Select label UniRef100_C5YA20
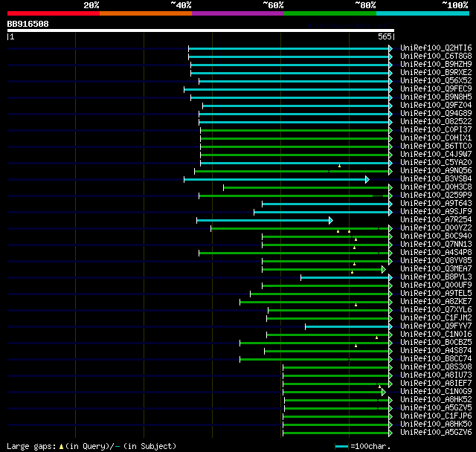 (x=436, y=163)
